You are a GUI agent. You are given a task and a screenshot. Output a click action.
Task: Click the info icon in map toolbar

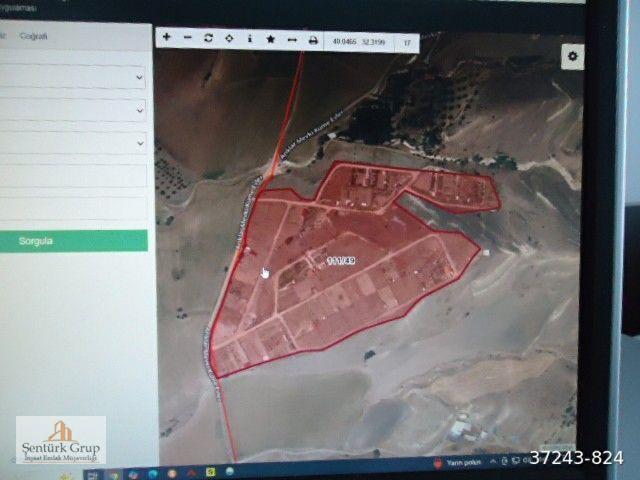coord(250,39)
